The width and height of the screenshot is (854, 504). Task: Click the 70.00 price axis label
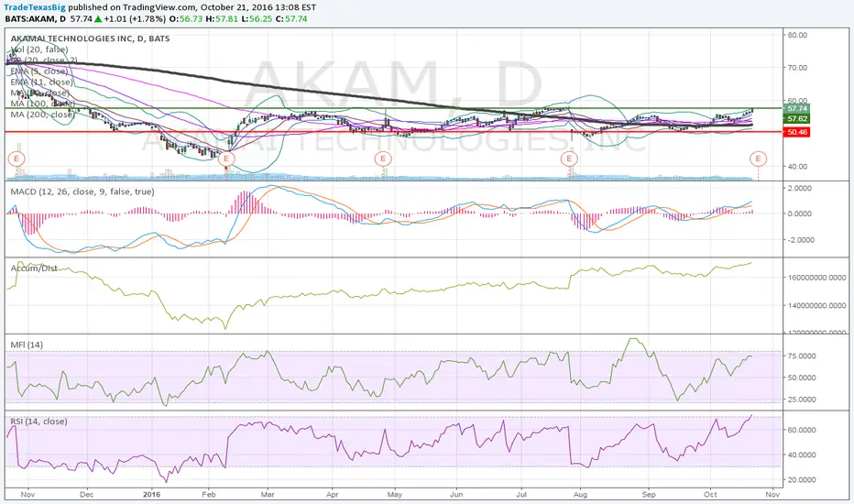(797, 68)
